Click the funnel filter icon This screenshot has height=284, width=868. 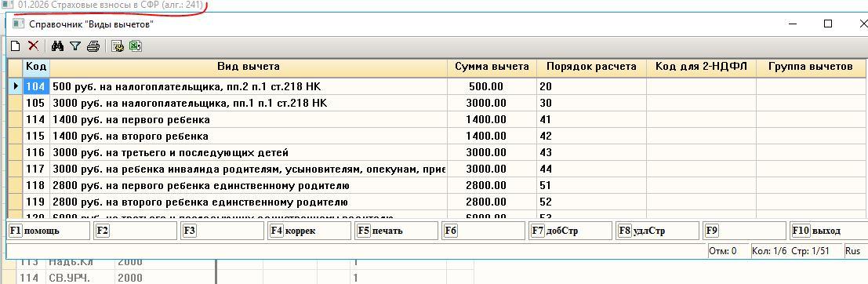(x=74, y=46)
